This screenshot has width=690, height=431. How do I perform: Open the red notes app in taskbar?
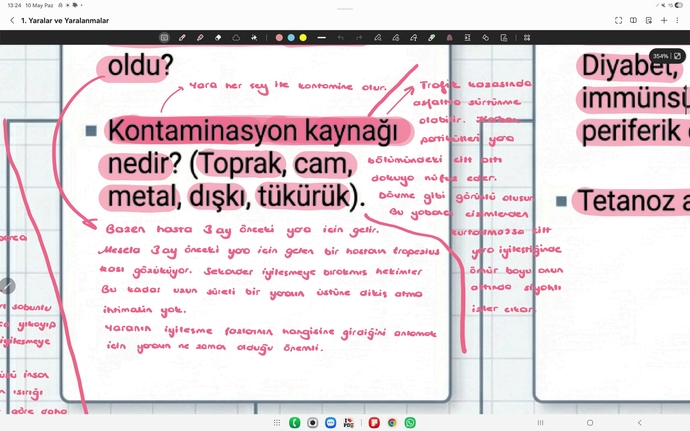coord(374,423)
